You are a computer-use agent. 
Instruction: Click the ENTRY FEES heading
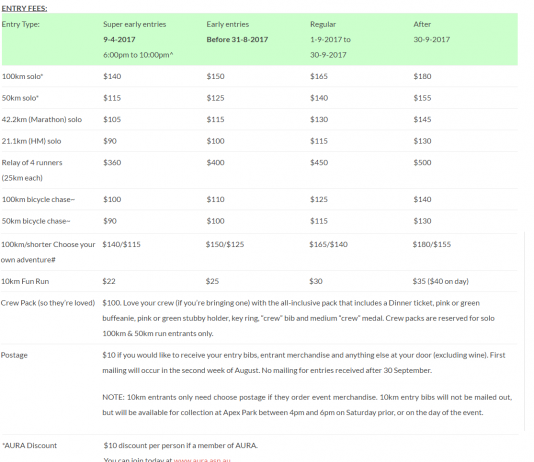24,9
